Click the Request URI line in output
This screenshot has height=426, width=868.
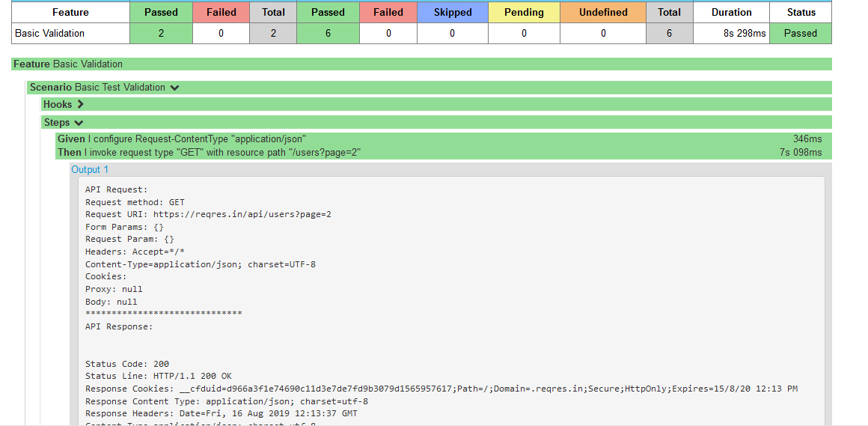(208, 214)
